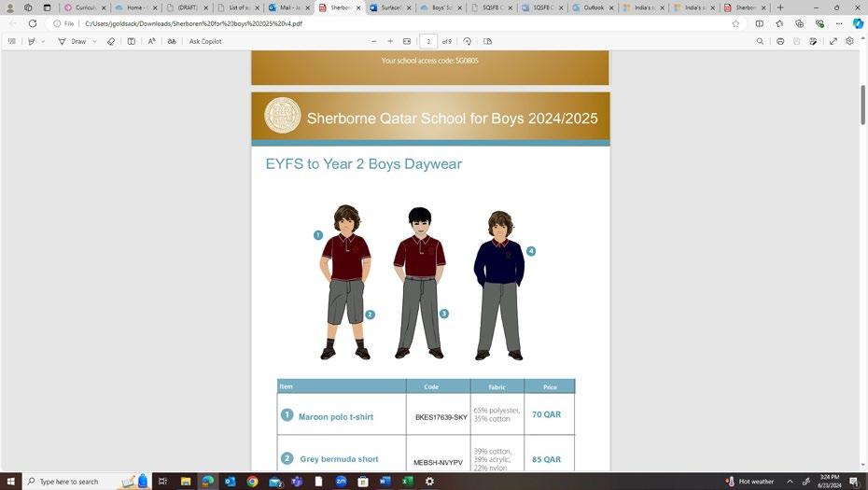Click the 70 QAR price

click(546, 414)
